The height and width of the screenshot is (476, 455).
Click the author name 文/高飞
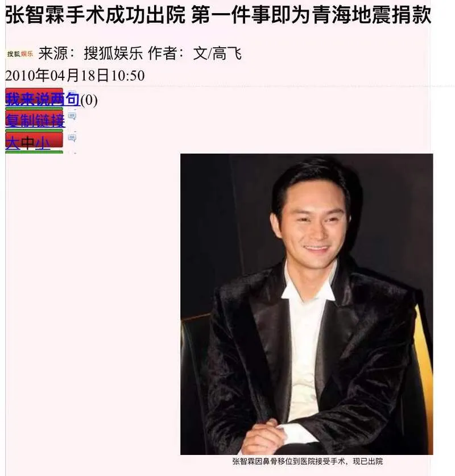pos(217,53)
